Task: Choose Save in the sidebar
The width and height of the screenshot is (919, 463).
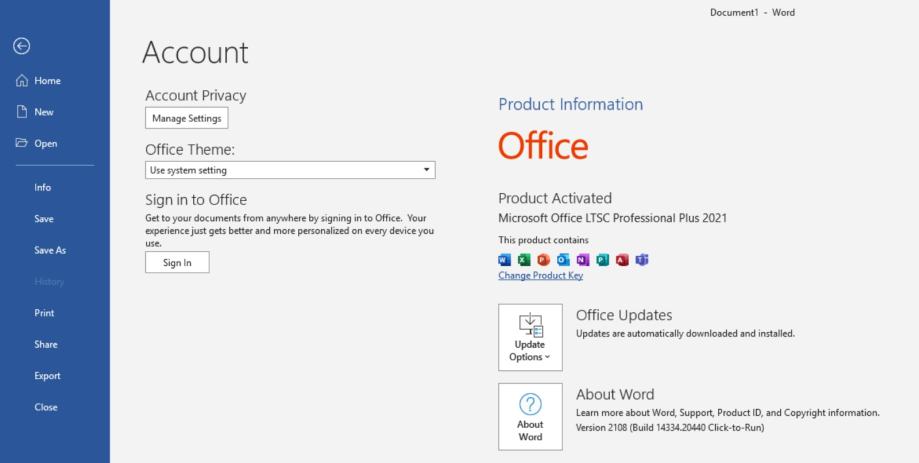Action: (x=44, y=219)
